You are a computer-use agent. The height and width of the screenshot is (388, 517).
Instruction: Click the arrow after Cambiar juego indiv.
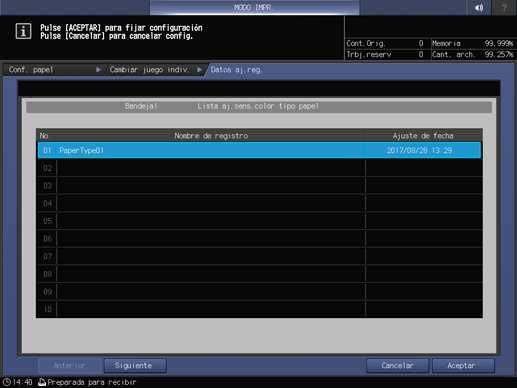pos(199,70)
